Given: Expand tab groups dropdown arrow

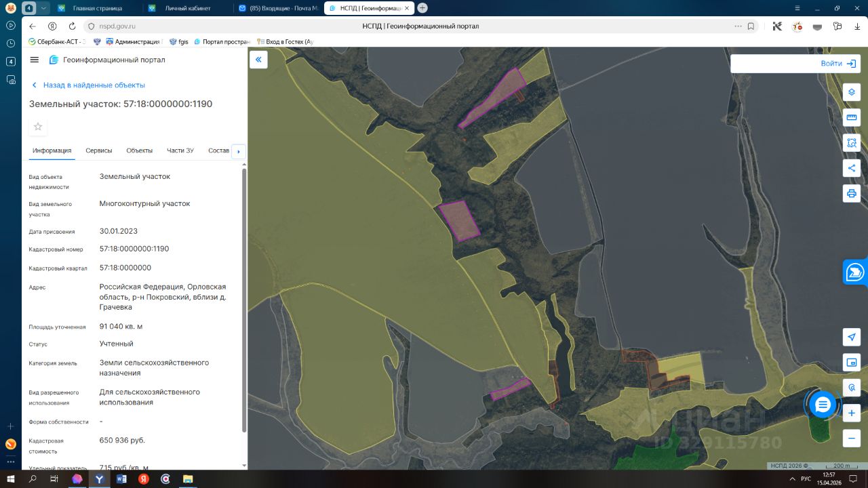Looking at the screenshot, I should pos(43,8).
